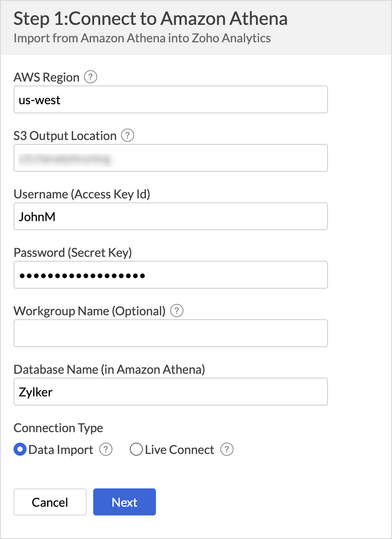Click the Database Name field containing Zylker
The height and width of the screenshot is (539, 392).
tap(170, 392)
